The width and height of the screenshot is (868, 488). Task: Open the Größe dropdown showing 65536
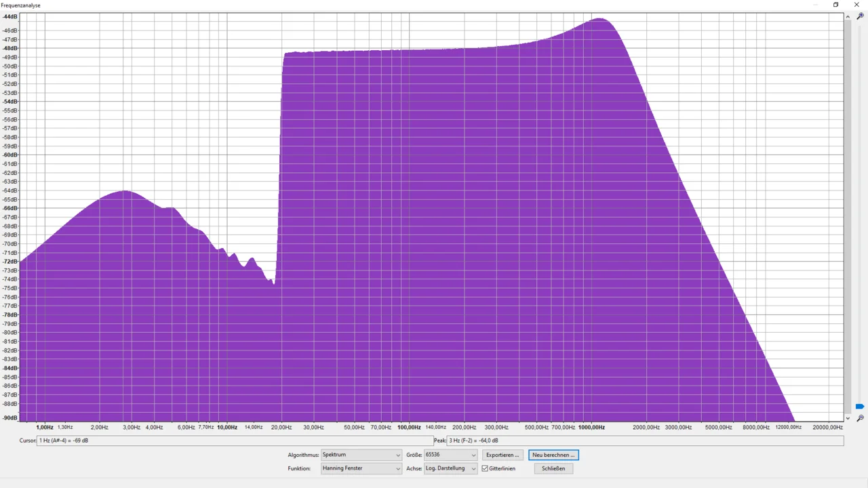click(x=450, y=455)
